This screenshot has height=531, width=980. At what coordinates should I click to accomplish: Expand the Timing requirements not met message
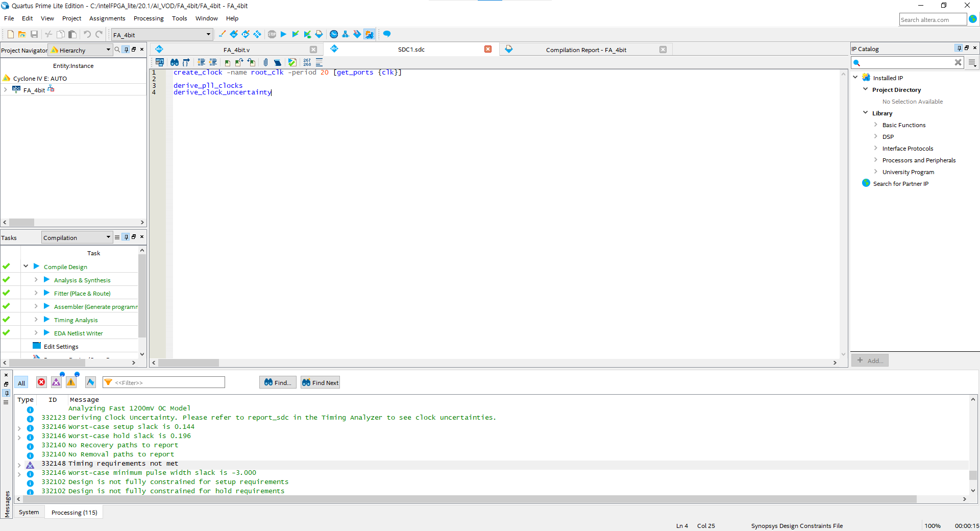pyautogui.click(x=19, y=465)
